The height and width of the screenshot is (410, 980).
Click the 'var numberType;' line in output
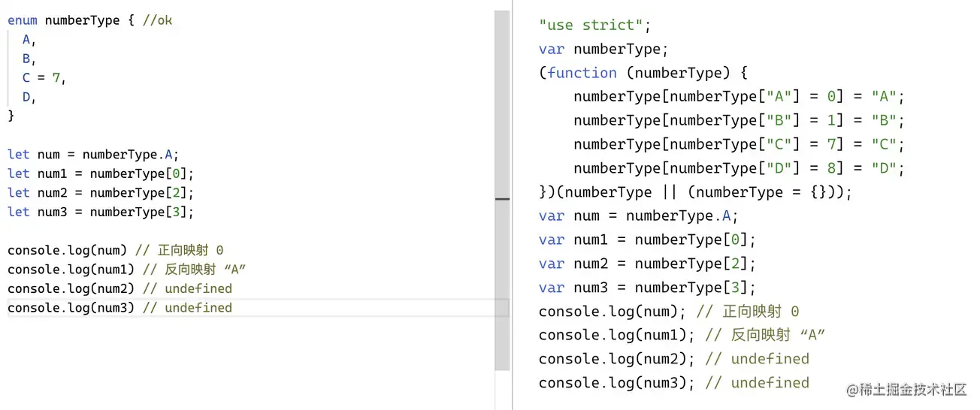coord(603,49)
